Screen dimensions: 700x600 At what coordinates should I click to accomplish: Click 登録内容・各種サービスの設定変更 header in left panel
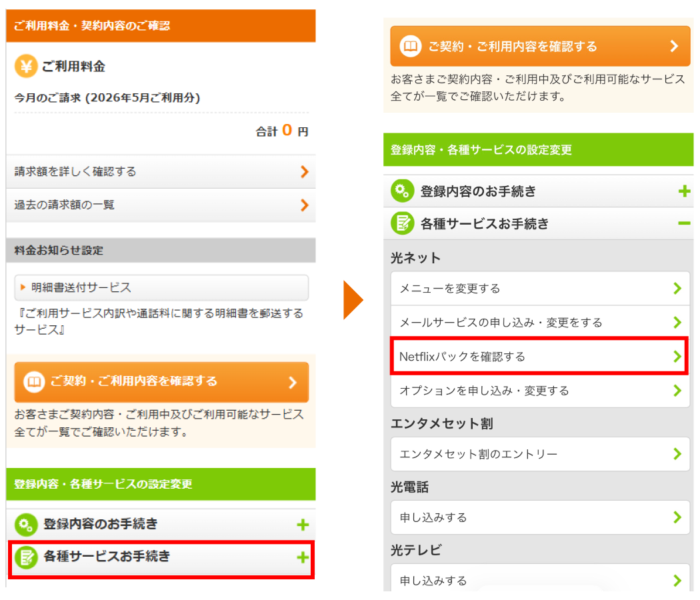coord(161,484)
